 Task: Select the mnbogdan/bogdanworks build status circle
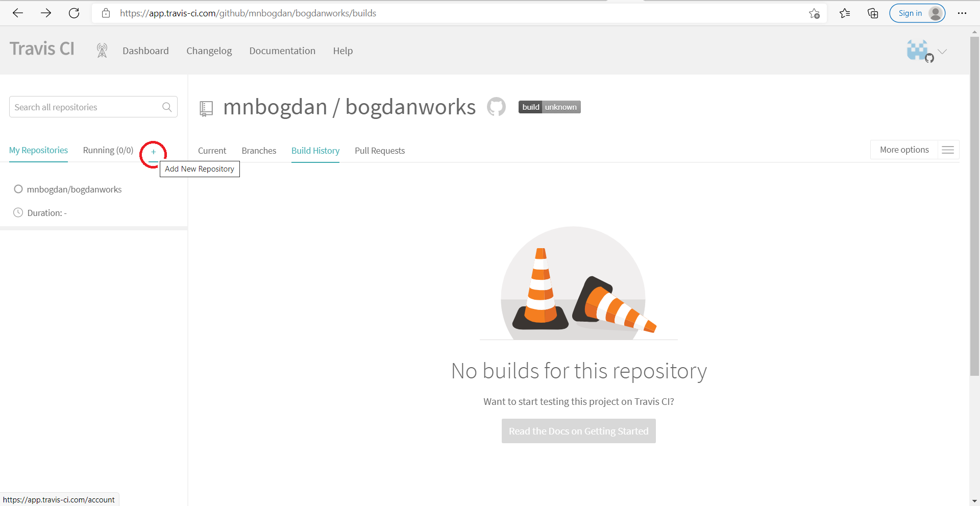[x=18, y=189]
